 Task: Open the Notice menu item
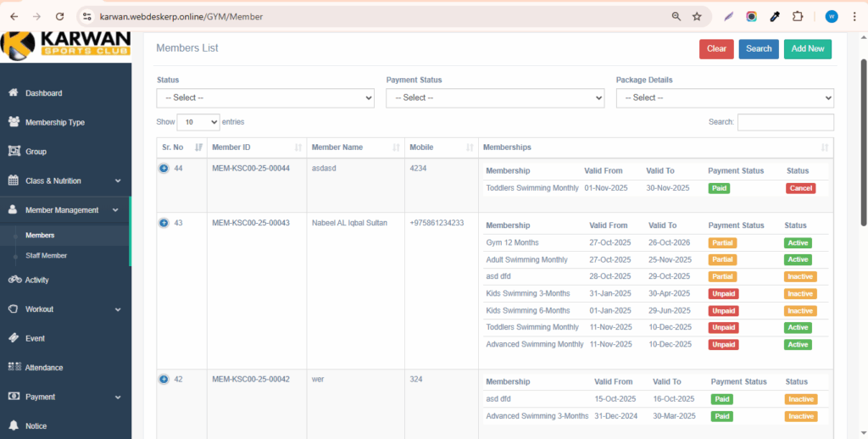point(36,426)
